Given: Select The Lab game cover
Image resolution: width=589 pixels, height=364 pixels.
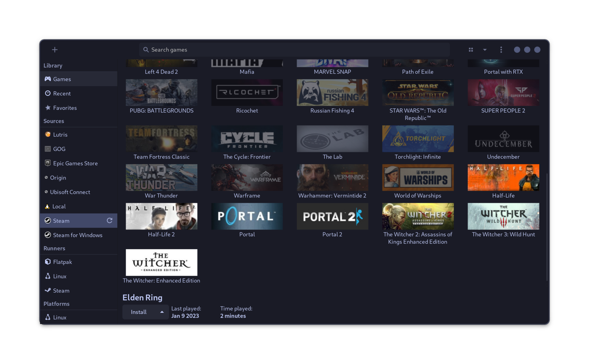Looking at the screenshot, I should tap(332, 138).
